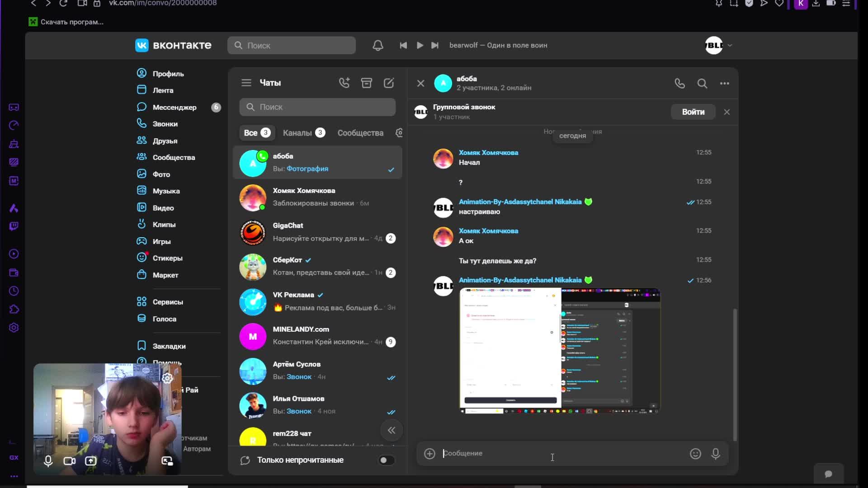Switch to the Каналы tab
Screen dimensions: 868x488
[304, 133]
